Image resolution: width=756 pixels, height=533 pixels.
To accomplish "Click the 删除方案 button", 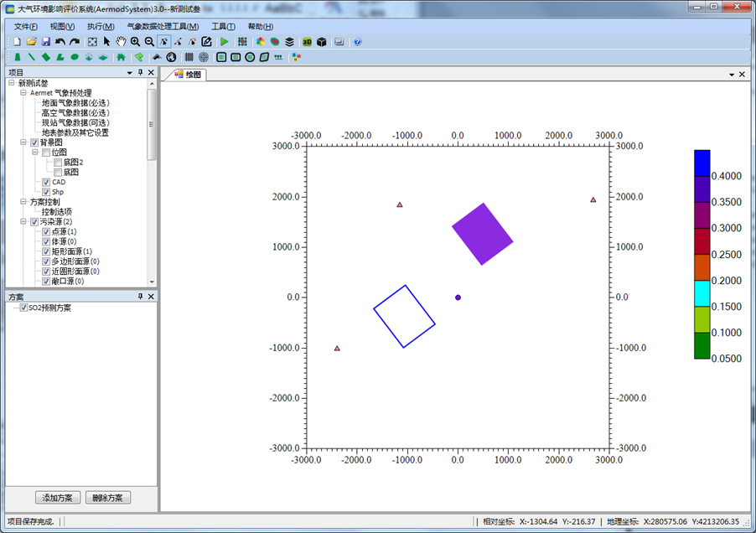I will point(108,498).
